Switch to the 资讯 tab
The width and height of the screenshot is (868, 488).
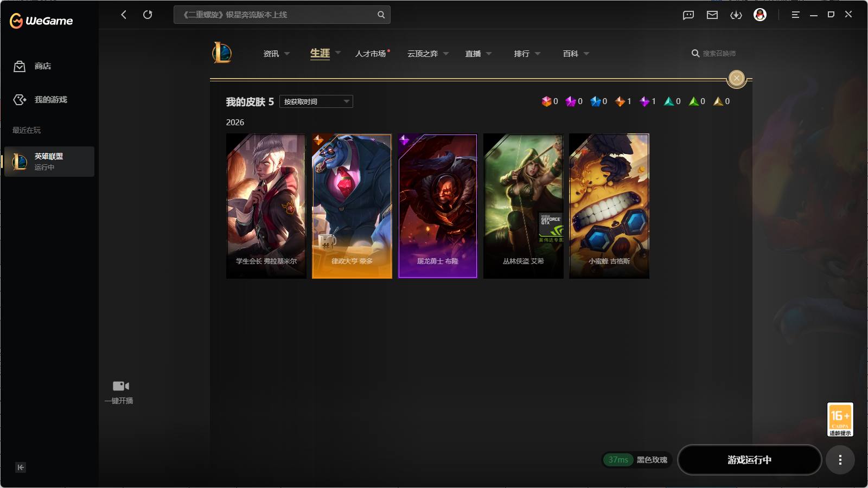coord(271,54)
